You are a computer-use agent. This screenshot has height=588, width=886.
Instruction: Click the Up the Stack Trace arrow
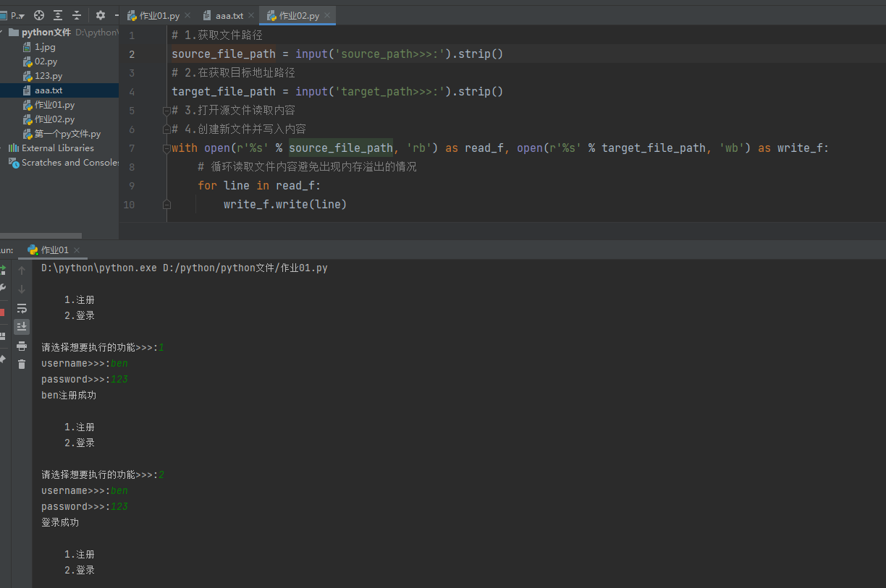[22, 270]
